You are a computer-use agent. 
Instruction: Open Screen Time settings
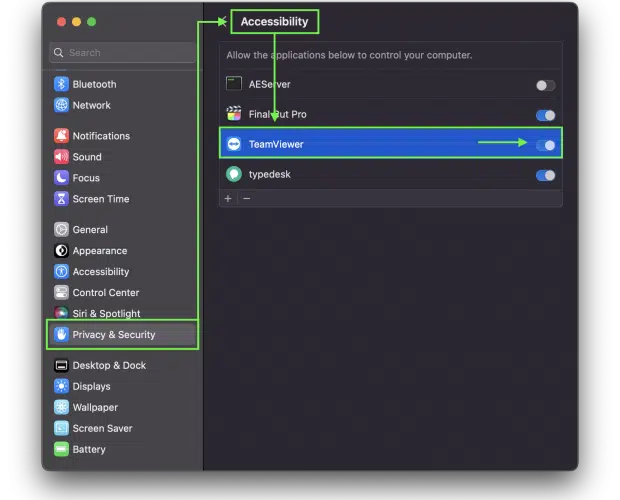pos(123,199)
